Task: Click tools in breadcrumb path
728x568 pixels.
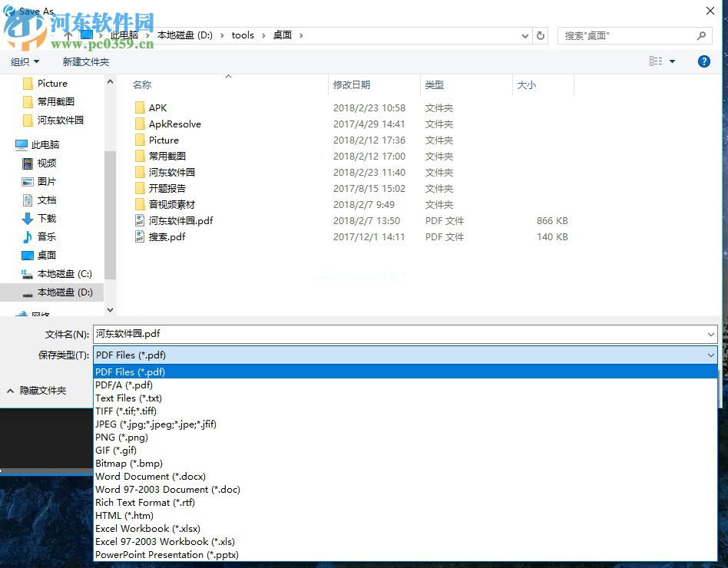Action: click(x=243, y=35)
